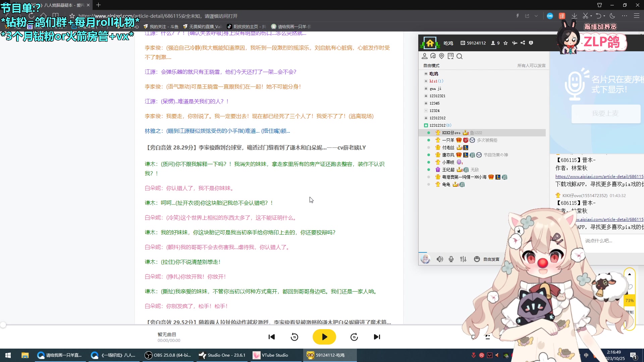Rewind 15 seconds in the audio player
The width and height of the screenshot is (644, 362).
click(x=294, y=337)
